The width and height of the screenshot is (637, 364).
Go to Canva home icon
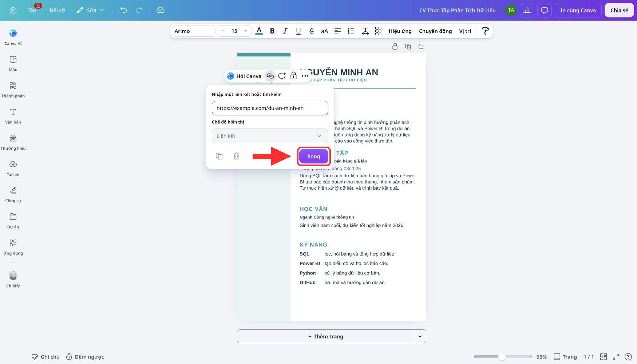point(13,10)
